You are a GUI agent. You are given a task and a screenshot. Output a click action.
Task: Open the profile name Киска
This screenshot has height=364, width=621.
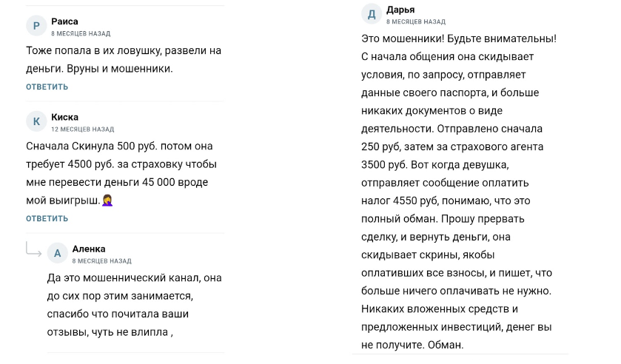click(x=64, y=117)
